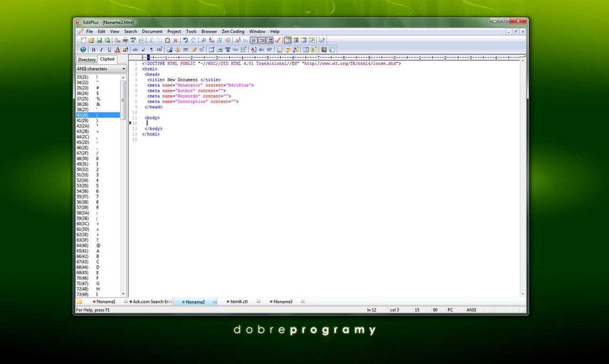The image size is (609, 364).
Task: Select cliptext entry 65(41) A
Action: (98, 251)
